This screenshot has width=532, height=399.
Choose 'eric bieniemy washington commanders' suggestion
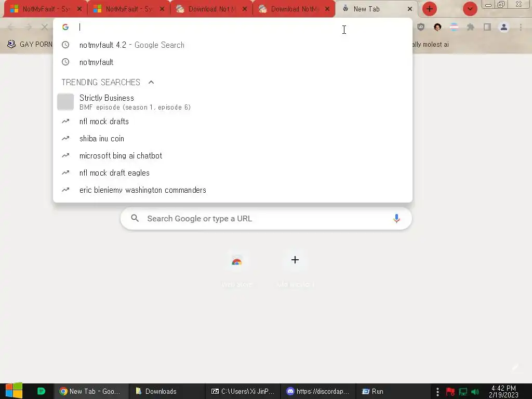coord(233,190)
